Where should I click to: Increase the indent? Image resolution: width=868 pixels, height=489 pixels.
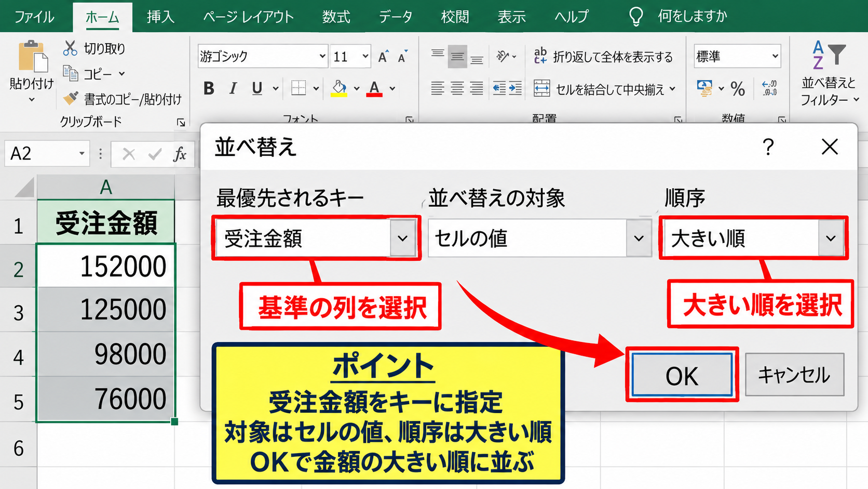(x=516, y=88)
